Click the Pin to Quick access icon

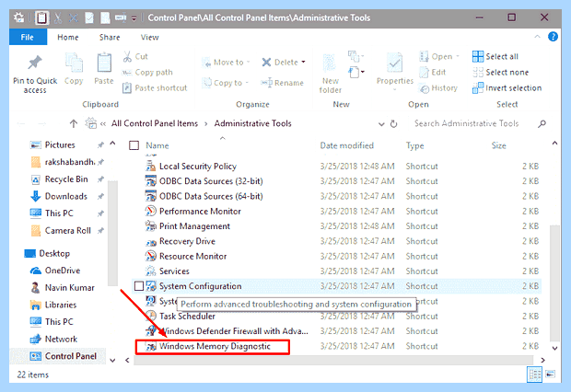(x=35, y=63)
